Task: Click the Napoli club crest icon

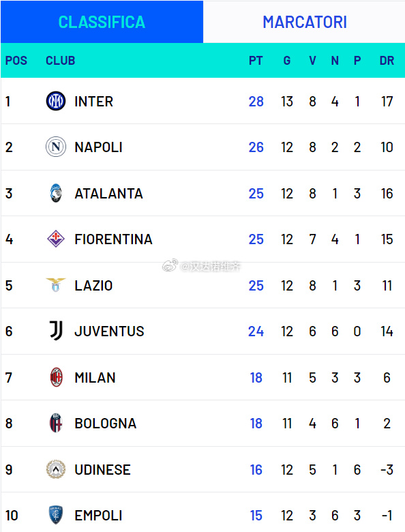Action: 56,147
